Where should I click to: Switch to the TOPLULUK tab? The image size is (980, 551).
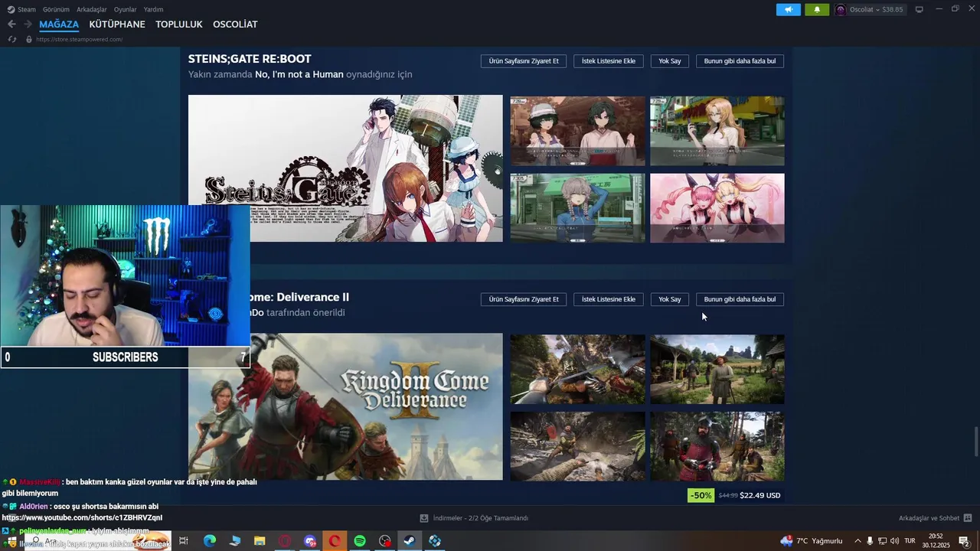179,24
